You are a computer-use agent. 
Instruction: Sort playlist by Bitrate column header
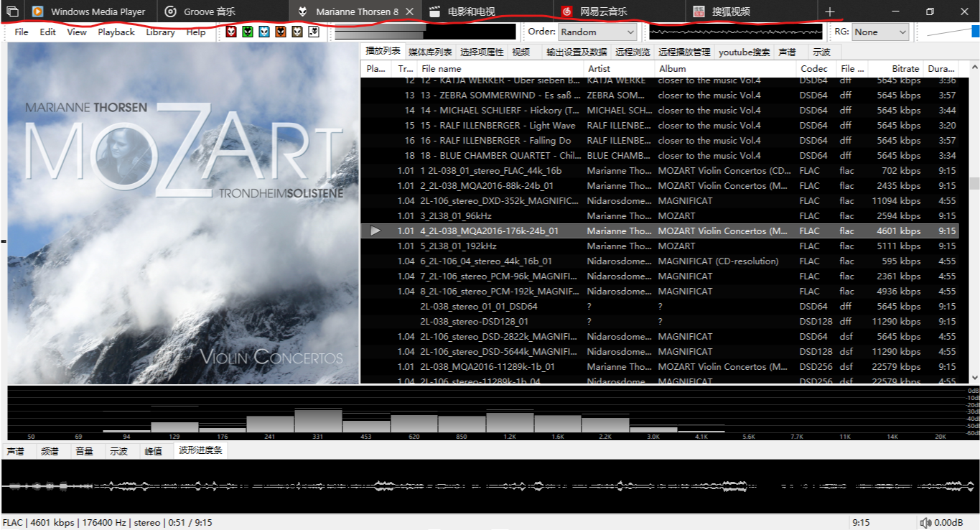895,68
